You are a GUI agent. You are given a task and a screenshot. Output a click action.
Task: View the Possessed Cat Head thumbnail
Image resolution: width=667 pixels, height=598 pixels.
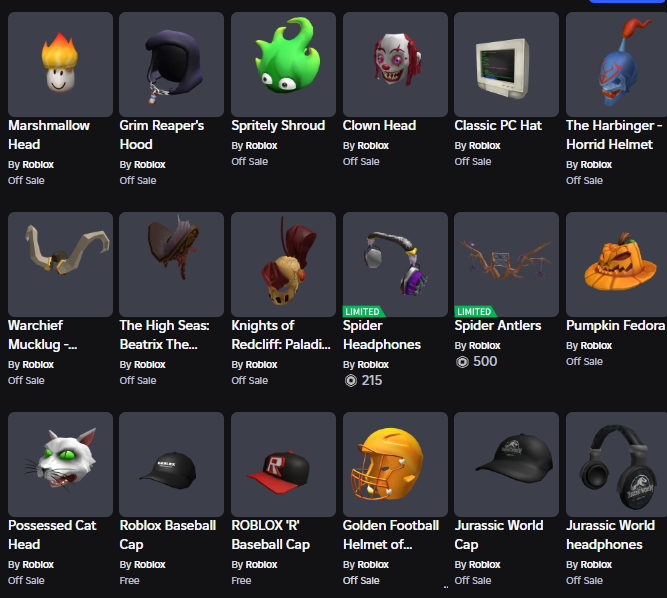(60, 464)
